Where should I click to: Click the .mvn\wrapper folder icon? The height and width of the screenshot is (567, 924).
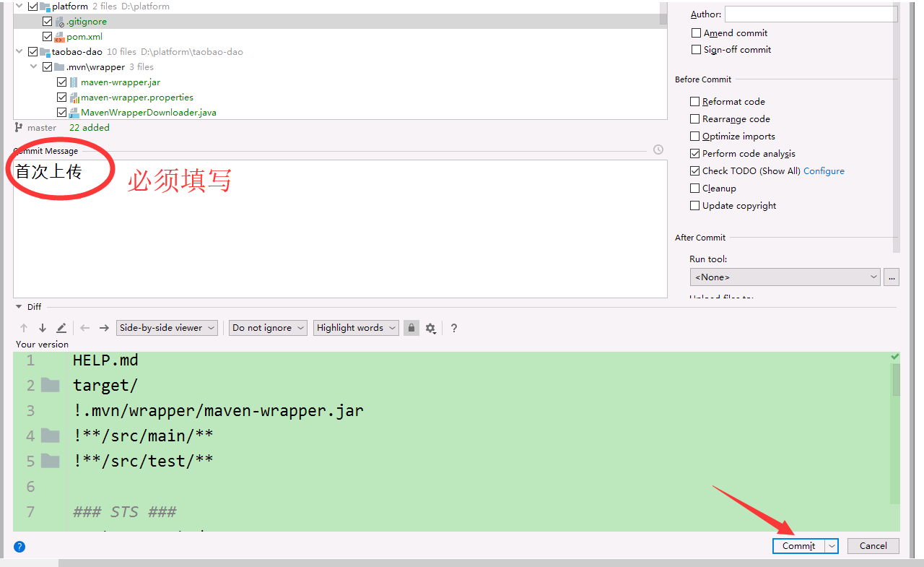click(x=59, y=67)
